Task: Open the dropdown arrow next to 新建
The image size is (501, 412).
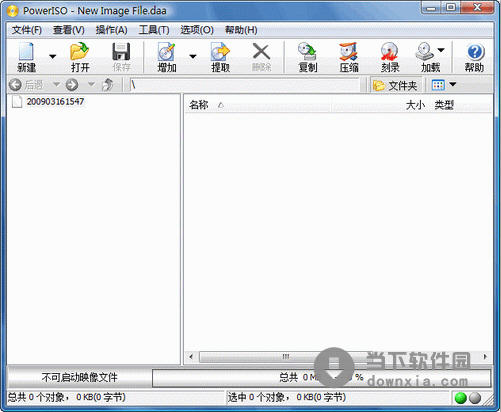Action: [52, 56]
